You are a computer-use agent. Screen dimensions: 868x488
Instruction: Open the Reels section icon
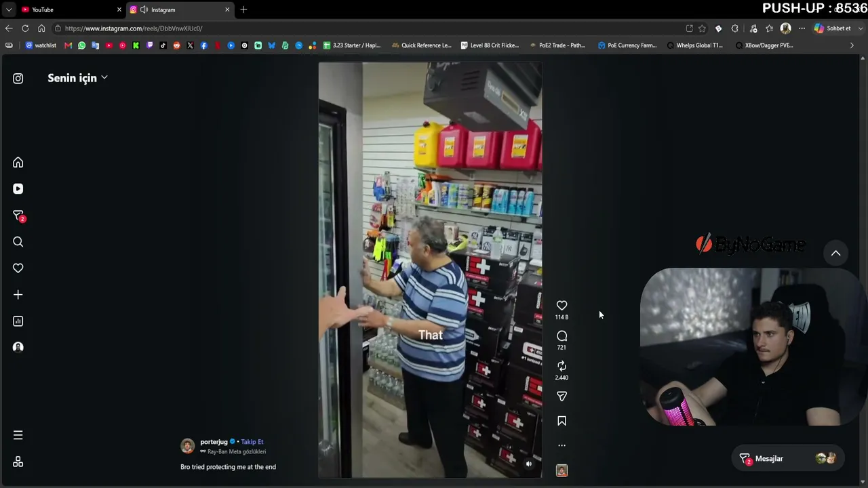point(18,189)
